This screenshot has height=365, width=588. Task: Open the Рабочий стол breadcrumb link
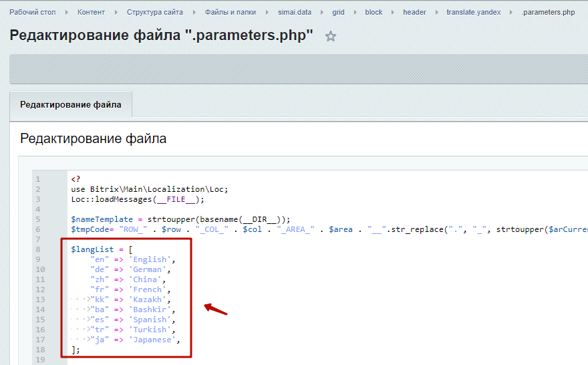31,12
